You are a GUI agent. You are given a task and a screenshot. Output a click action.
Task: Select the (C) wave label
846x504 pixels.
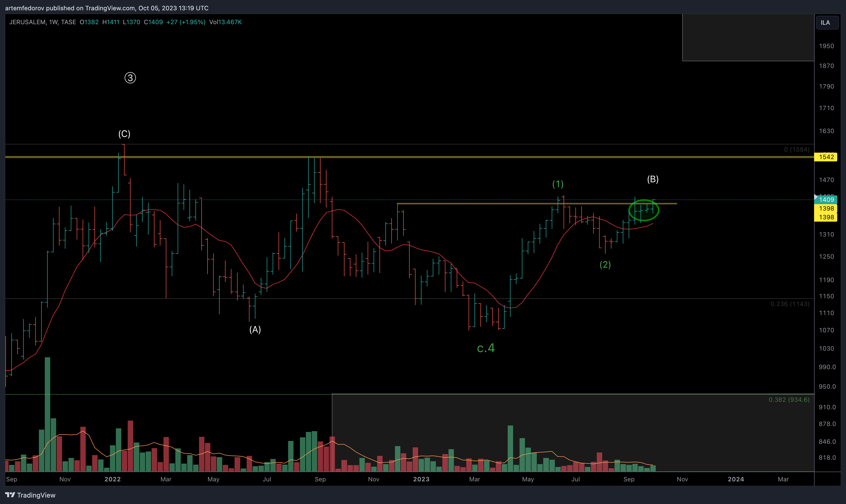pyautogui.click(x=124, y=134)
